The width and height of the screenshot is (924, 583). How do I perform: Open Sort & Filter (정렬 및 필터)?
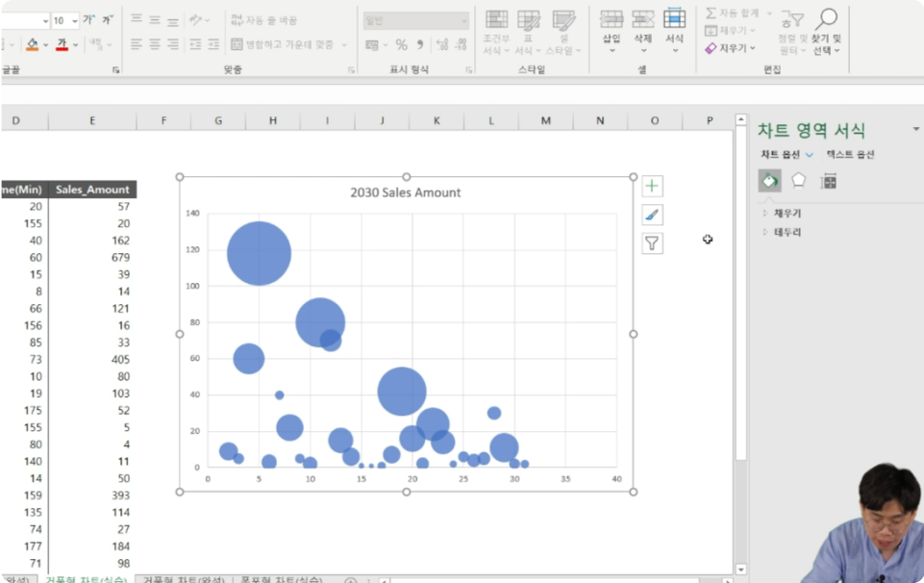pyautogui.click(x=792, y=33)
